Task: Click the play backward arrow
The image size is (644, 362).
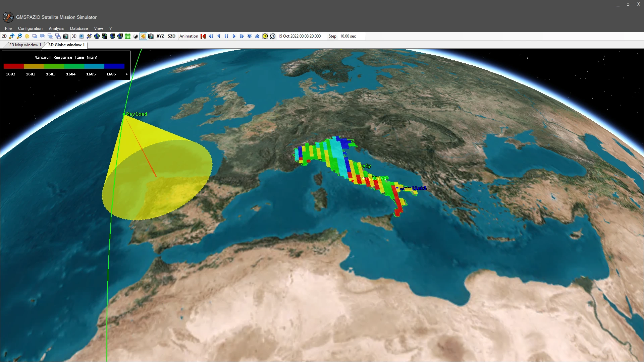Action: point(219,36)
